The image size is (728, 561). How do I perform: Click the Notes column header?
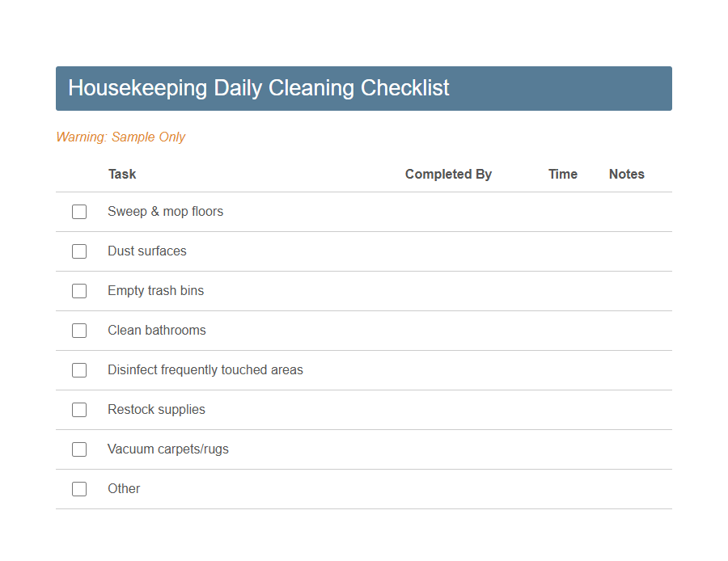click(x=626, y=174)
